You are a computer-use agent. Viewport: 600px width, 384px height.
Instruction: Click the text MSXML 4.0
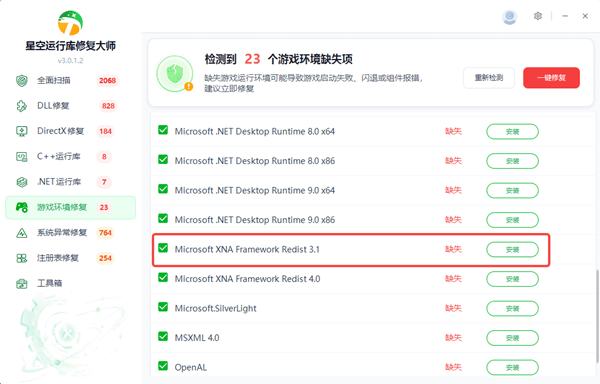(x=197, y=338)
